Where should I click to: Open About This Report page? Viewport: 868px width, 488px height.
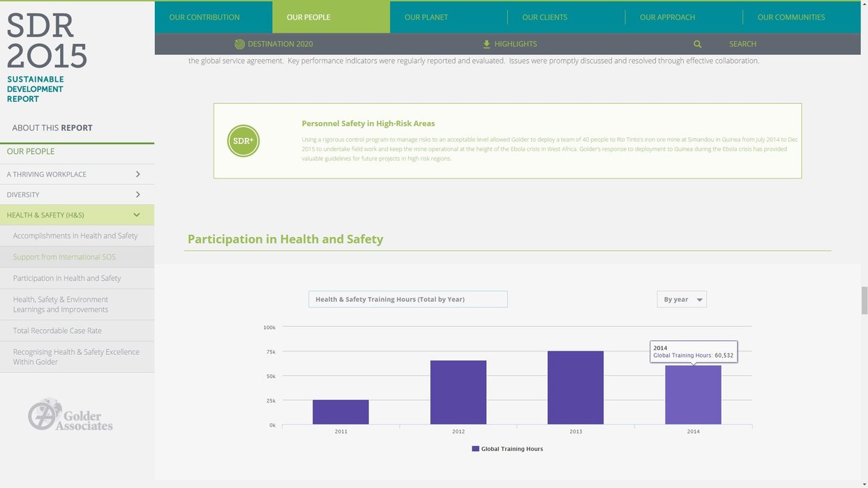tap(52, 128)
